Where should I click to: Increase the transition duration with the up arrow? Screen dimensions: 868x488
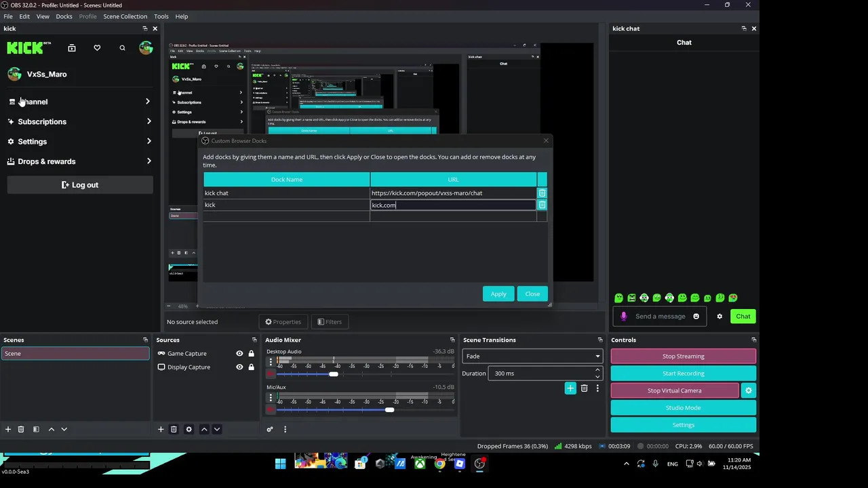(x=597, y=370)
